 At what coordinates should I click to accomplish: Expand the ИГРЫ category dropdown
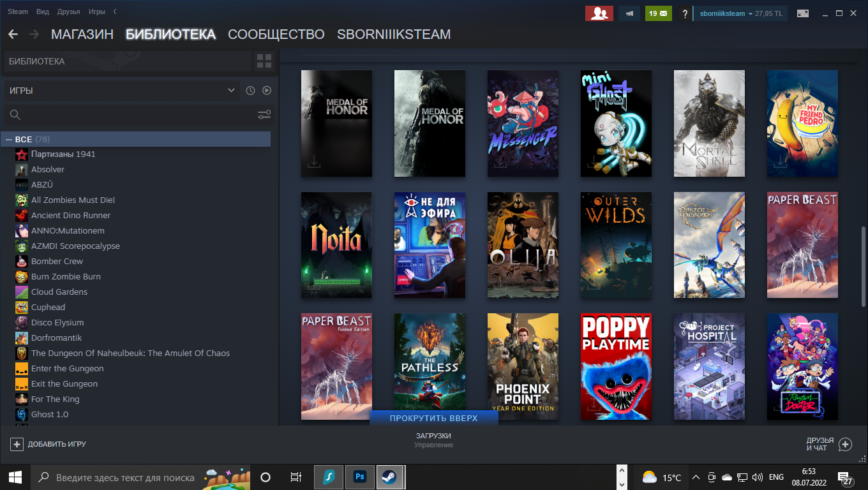pos(121,91)
